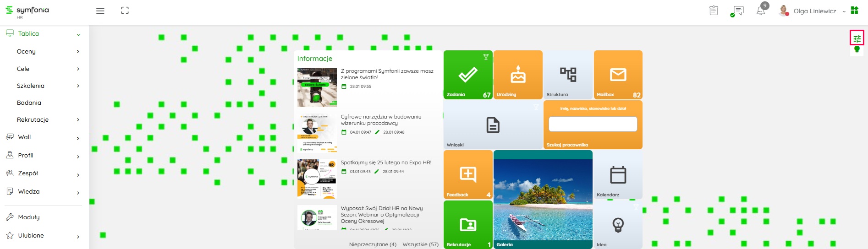Open the Urodziny birthday tile
This screenshot has width=868, height=249.
518,75
